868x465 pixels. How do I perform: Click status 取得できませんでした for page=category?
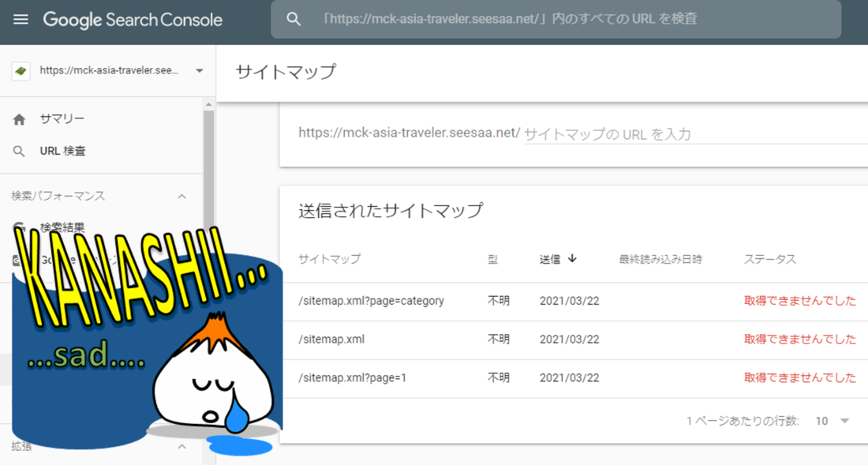pos(800,301)
